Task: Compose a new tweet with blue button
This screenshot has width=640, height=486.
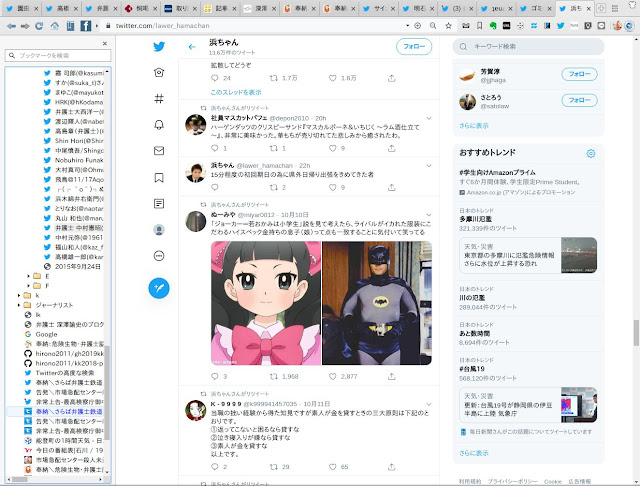Action: tap(159, 288)
